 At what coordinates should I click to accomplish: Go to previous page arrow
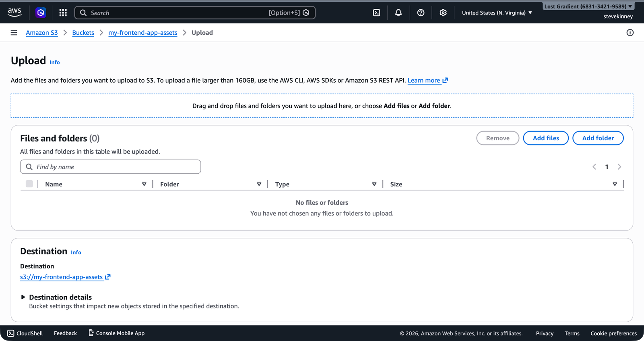tap(594, 167)
